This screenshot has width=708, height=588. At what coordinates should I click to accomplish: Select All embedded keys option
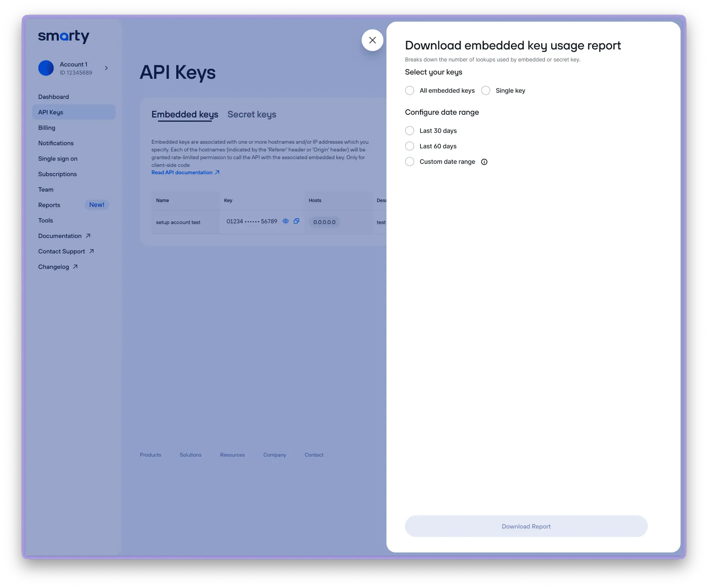[410, 90]
